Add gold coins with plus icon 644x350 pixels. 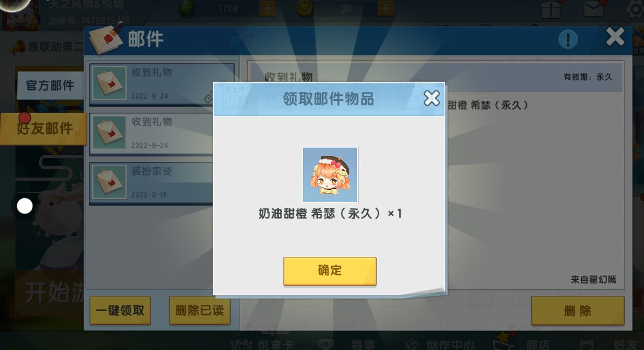point(386,8)
